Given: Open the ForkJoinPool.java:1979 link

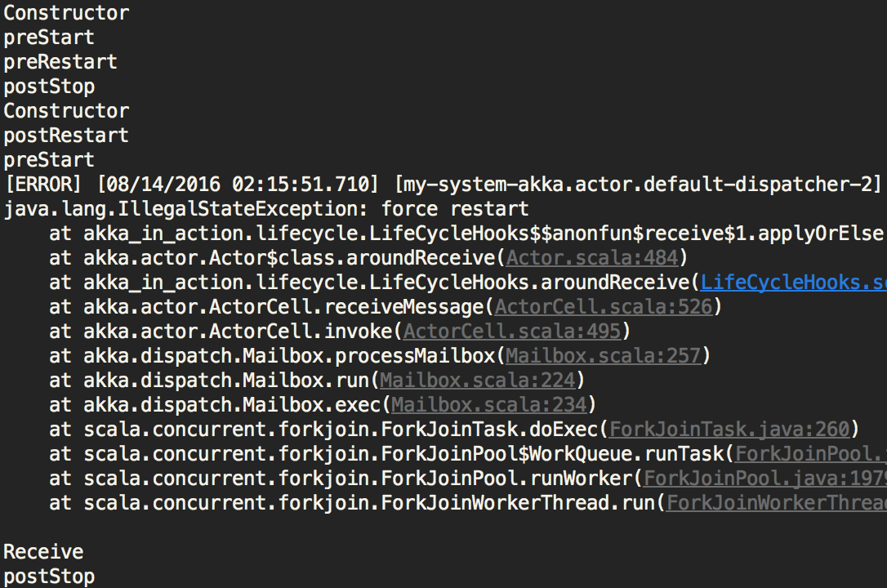Looking at the screenshot, I should (764, 479).
